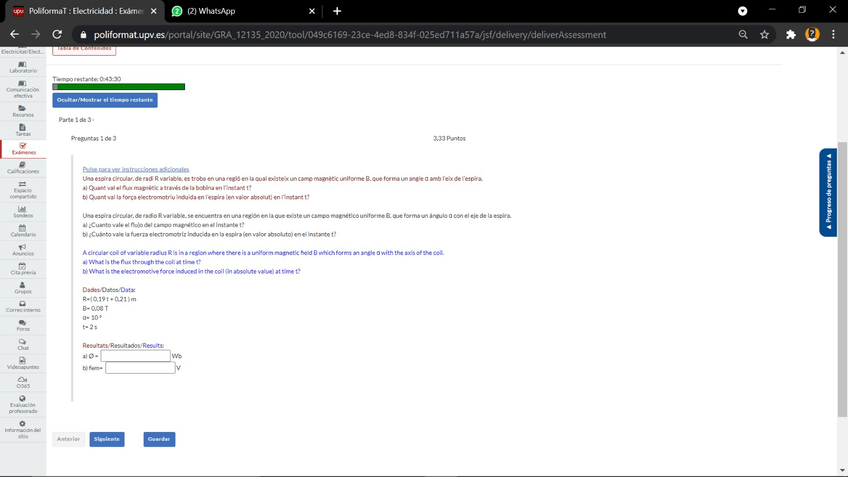Open Calificaciones from the sidebar

pyautogui.click(x=22, y=168)
